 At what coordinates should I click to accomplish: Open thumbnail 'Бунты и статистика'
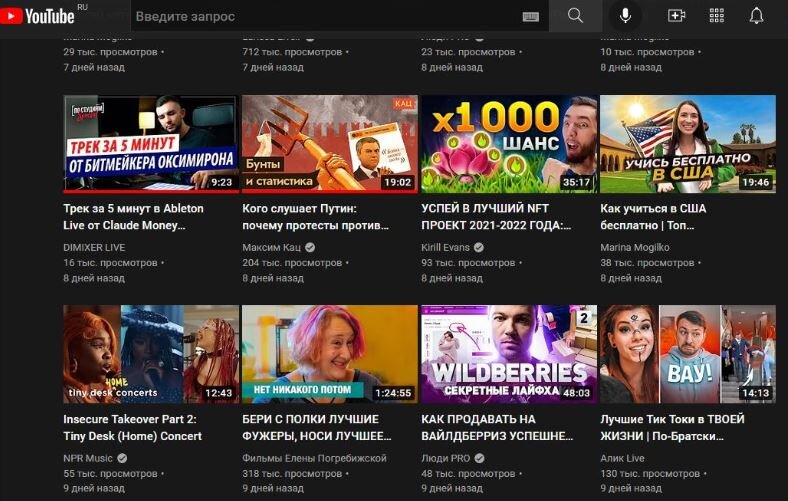click(x=330, y=144)
